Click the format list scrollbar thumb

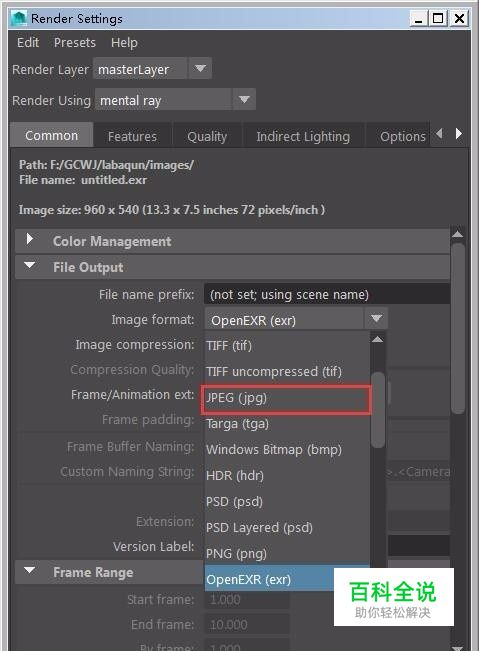click(x=378, y=410)
